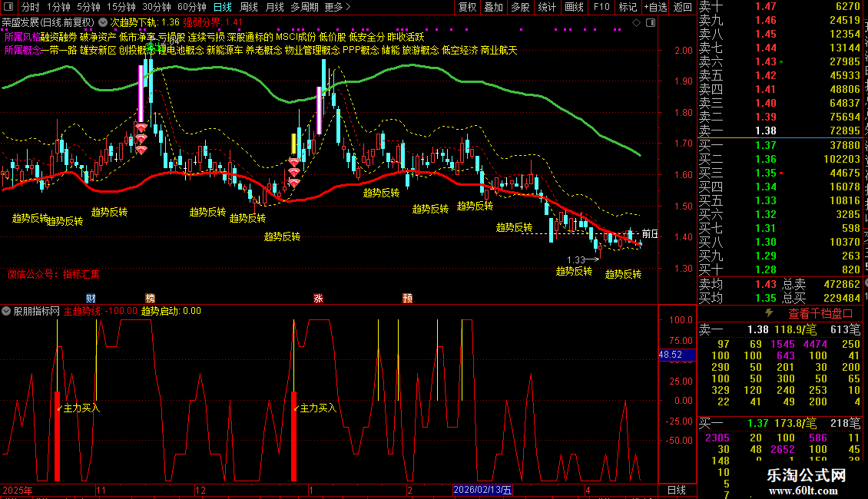Click the 趋势启动: 0.00 label

point(171,311)
